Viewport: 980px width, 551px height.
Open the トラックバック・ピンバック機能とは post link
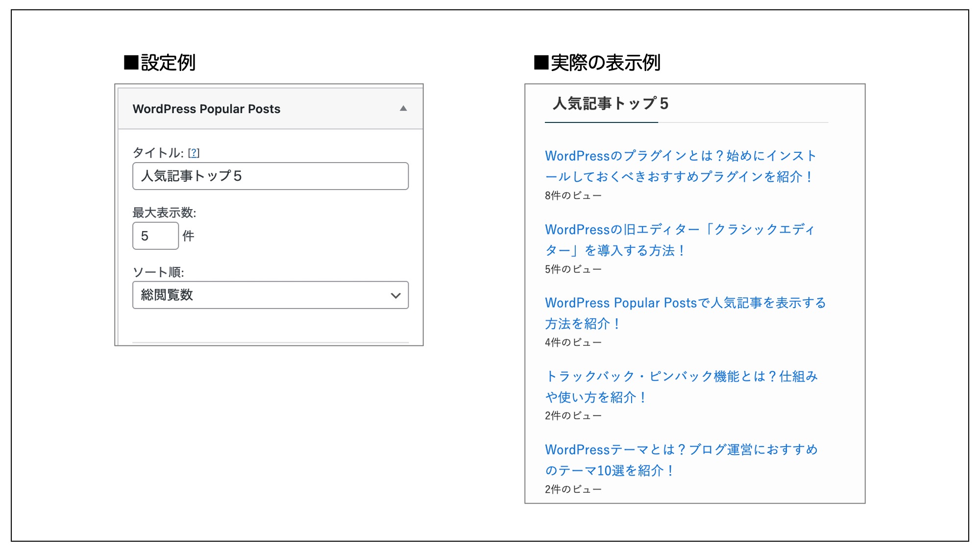[681, 386]
